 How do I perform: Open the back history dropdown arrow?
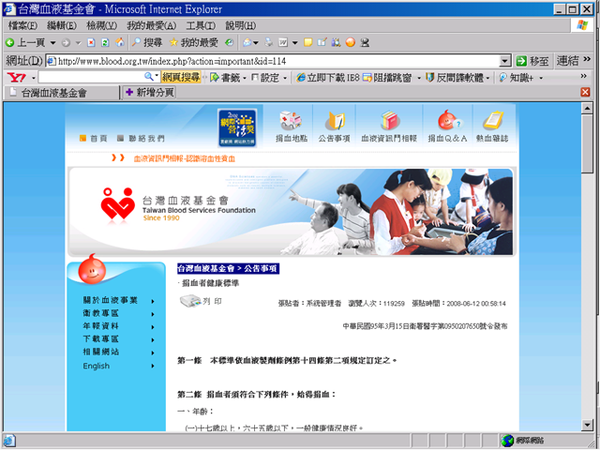pos(53,43)
